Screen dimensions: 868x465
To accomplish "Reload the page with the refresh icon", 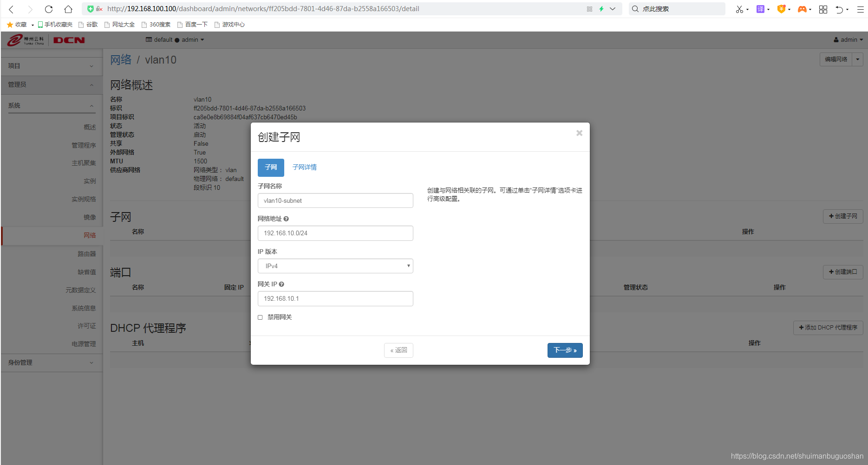I will coord(49,9).
